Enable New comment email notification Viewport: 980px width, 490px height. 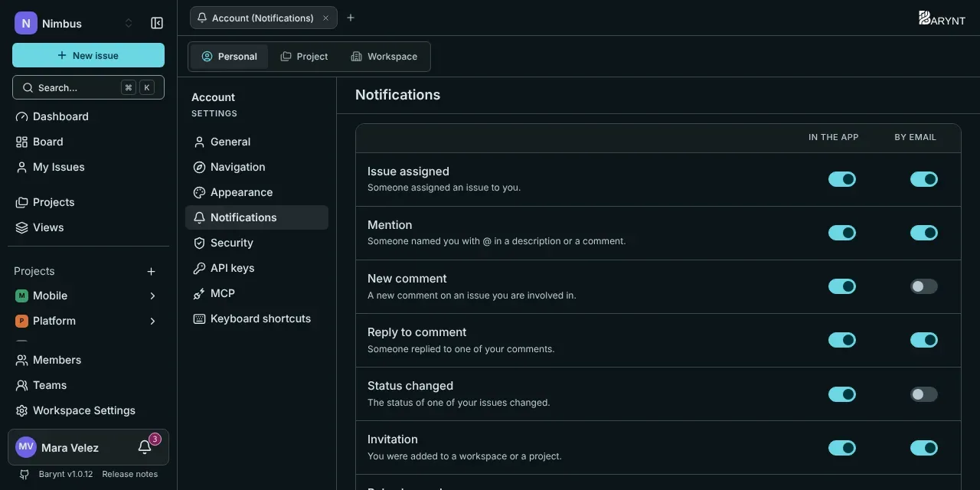tap(924, 286)
